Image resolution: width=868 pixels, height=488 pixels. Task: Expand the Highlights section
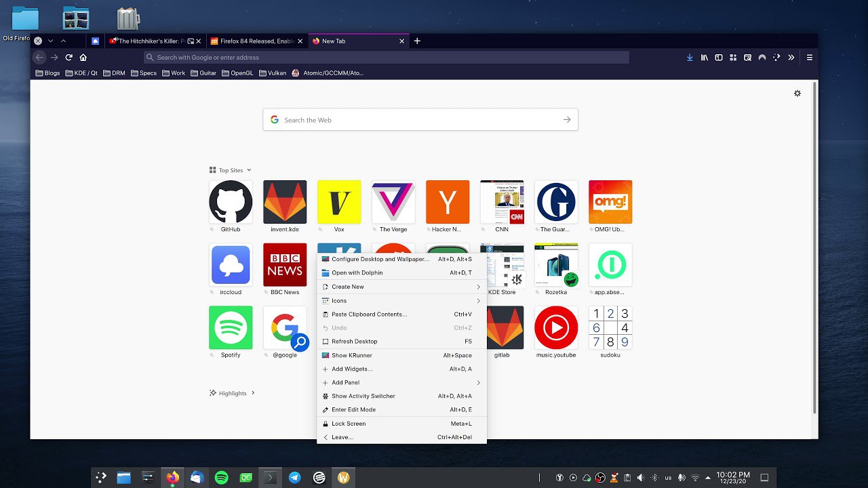click(x=232, y=393)
